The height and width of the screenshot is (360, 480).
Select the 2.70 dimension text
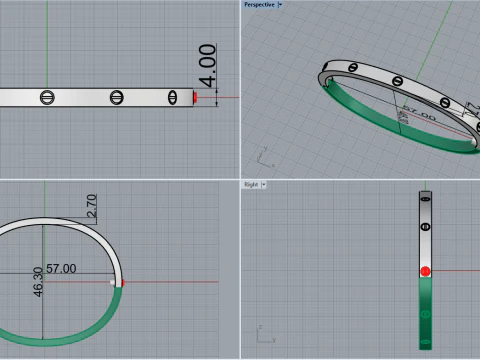(92, 206)
